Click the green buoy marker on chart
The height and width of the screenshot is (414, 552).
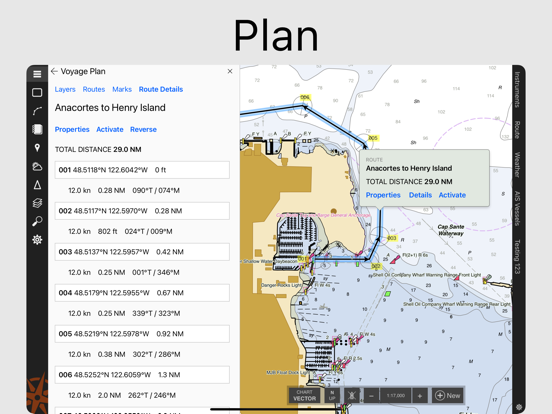[x=388, y=293]
